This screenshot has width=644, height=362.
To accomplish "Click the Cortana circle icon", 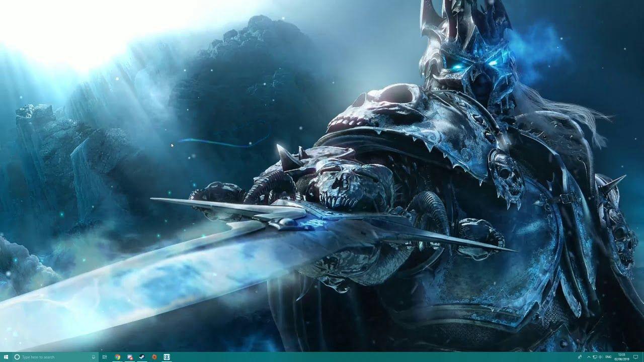I will (x=17, y=357).
